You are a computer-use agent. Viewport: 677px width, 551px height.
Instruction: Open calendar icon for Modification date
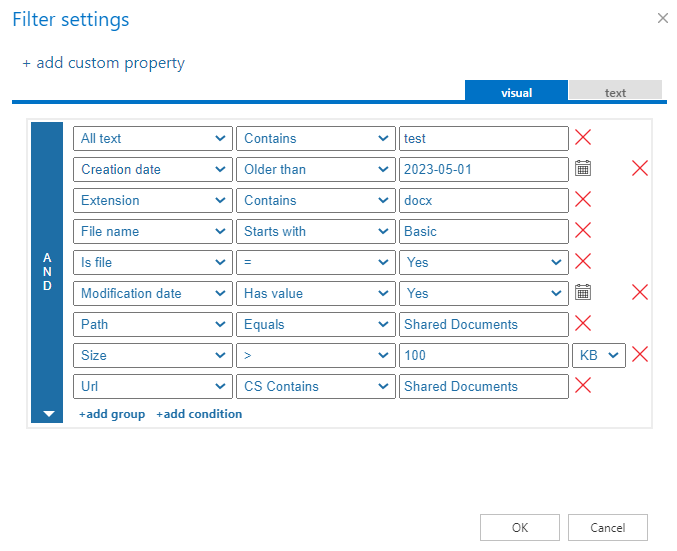pos(583,293)
